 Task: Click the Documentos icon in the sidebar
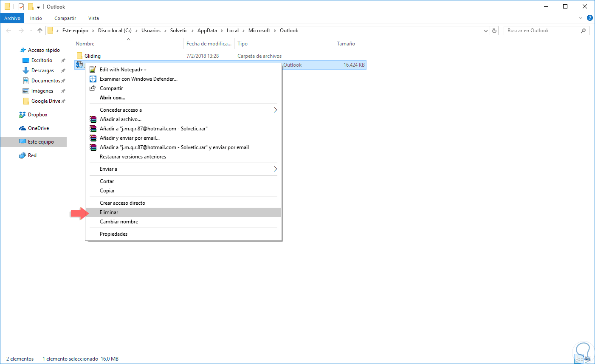pyautogui.click(x=26, y=81)
